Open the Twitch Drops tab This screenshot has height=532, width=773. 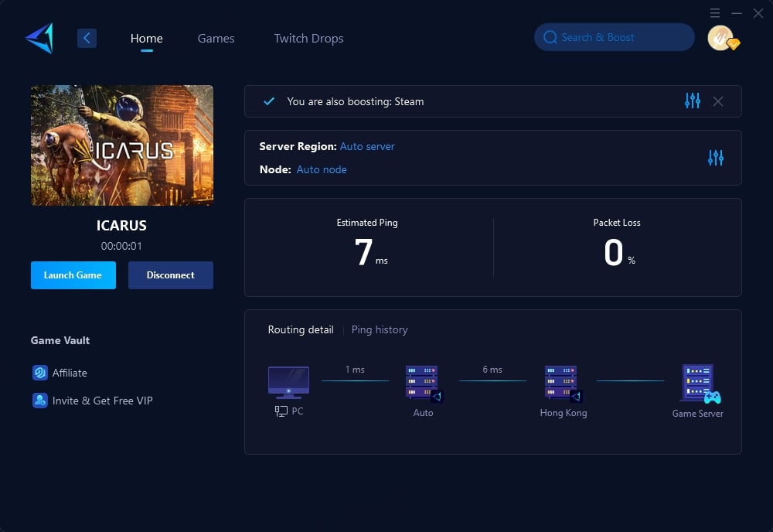point(308,39)
